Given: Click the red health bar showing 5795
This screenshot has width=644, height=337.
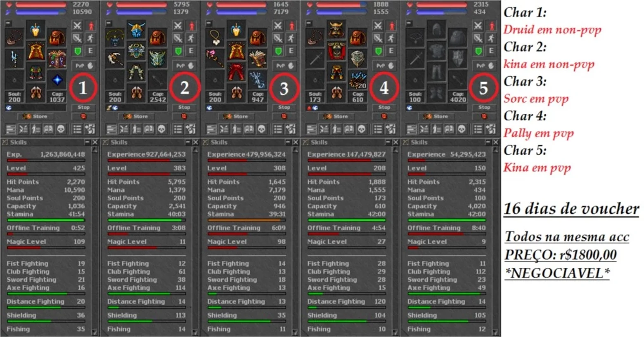Looking at the screenshot, I should click(x=142, y=5).
